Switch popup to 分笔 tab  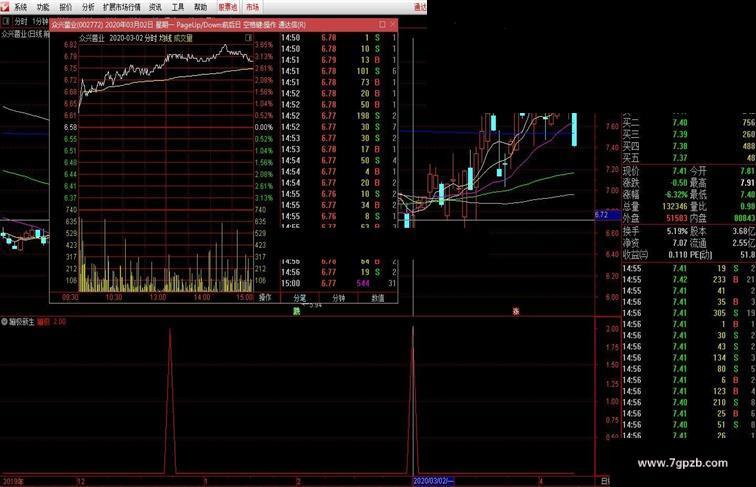point(300,298)
